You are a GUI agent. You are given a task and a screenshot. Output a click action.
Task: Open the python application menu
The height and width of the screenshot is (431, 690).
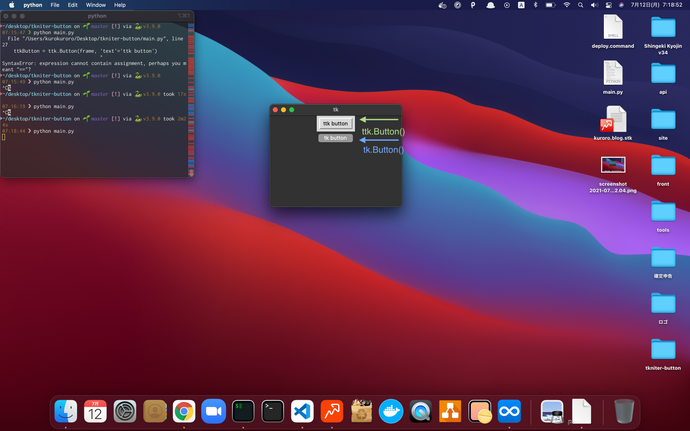[33, 5]
